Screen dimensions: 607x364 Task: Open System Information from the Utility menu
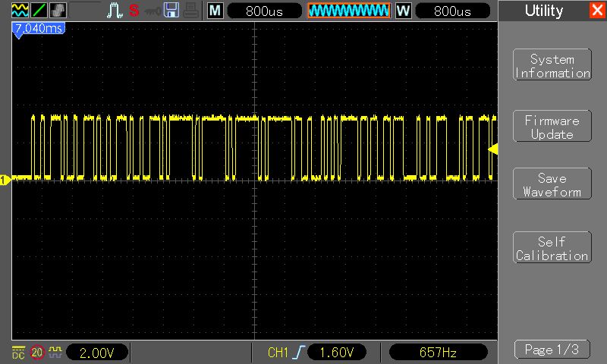[x=552, y=66]
